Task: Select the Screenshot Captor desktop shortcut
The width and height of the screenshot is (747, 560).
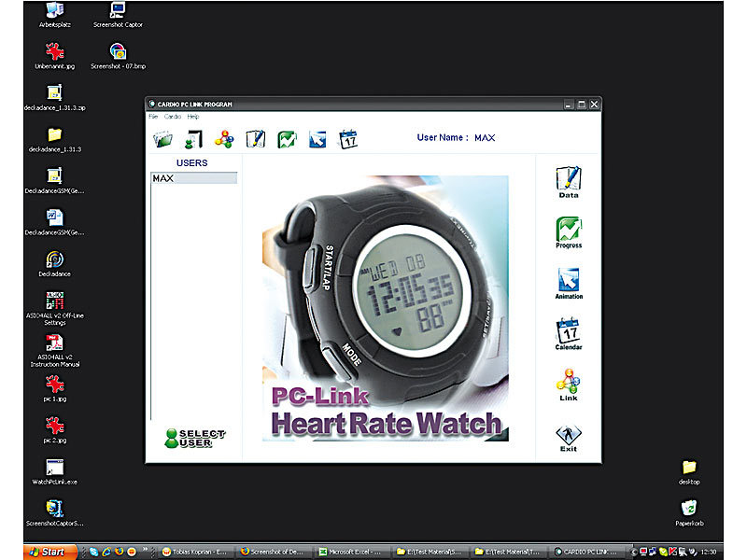Action: tap(118, 15)
